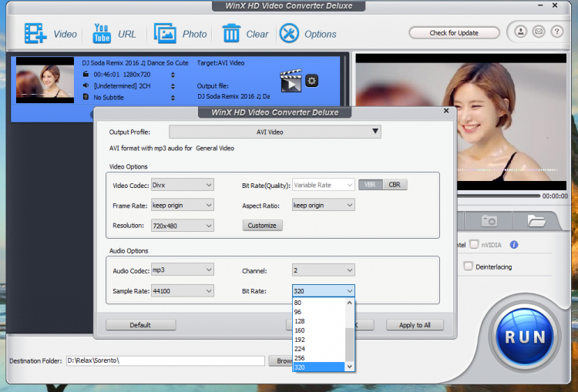Open the Sample Rate 44100 dropdown
The width and height of the screenshot is (578, 392).
(183, 291)
